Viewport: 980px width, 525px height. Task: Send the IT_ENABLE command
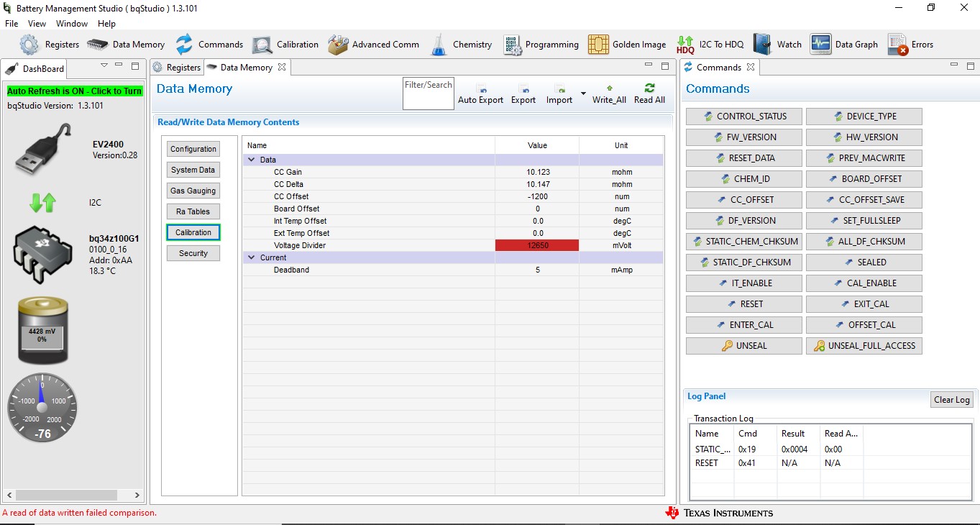click(x=744, y=283)
